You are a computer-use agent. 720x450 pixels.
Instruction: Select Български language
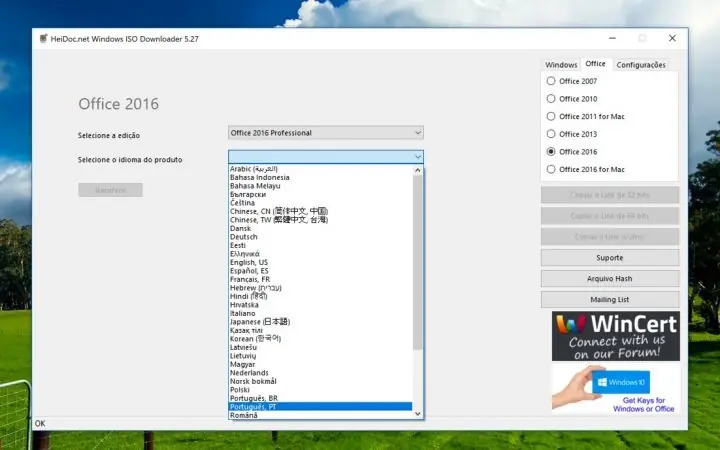[x=321, y=194]
